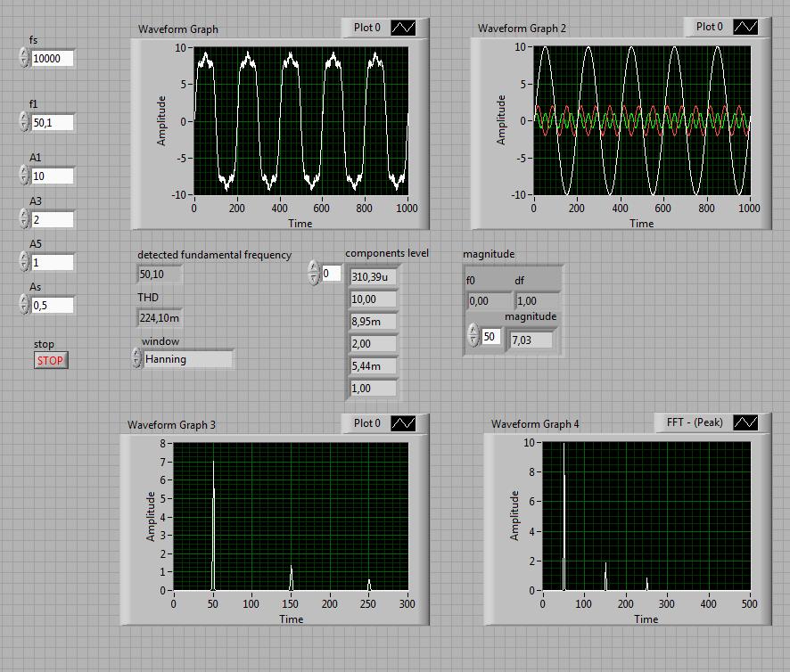Viewport: 790px width, 672px height.
Task: Click the As input field showing 0,5
Action: pyautogui.click(x=53, y=305)
